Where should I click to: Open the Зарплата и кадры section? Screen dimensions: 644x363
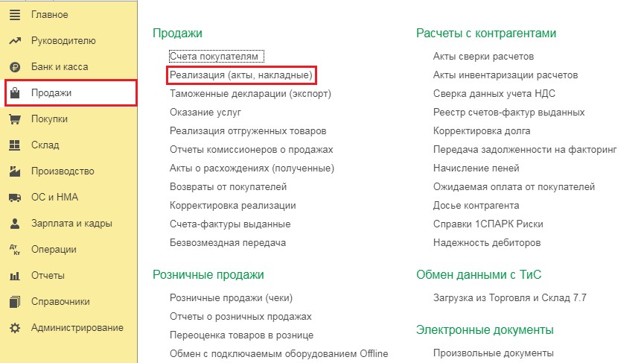tap(72, 223)
